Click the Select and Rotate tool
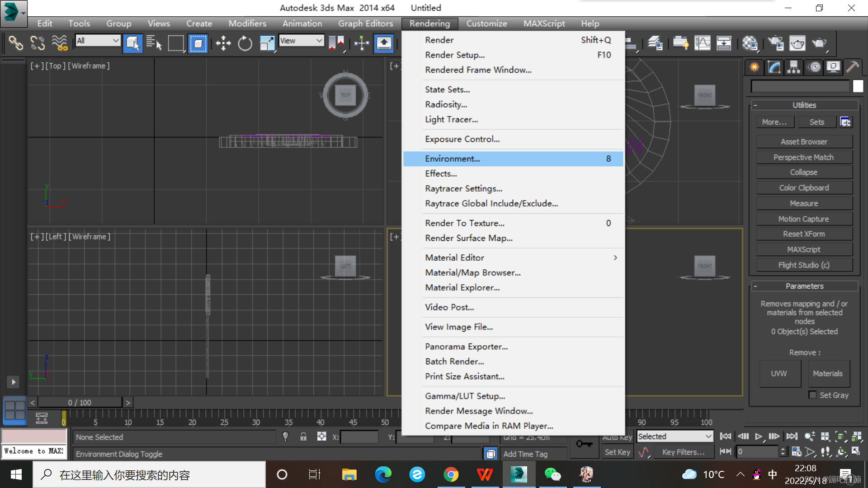Image resolution: width=868 pixels, height=488 pixels. tap(245, 43)
